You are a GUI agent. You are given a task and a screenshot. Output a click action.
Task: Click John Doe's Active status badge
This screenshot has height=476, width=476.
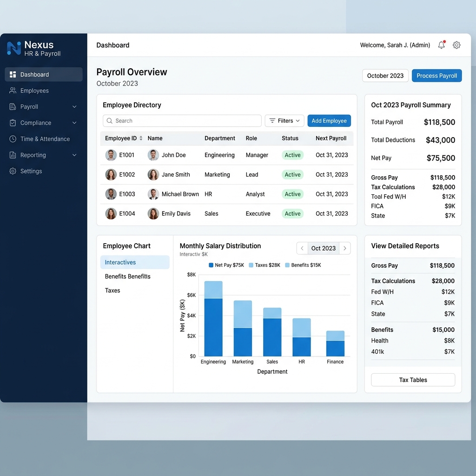pyautogui.click(x=292, y=155)
